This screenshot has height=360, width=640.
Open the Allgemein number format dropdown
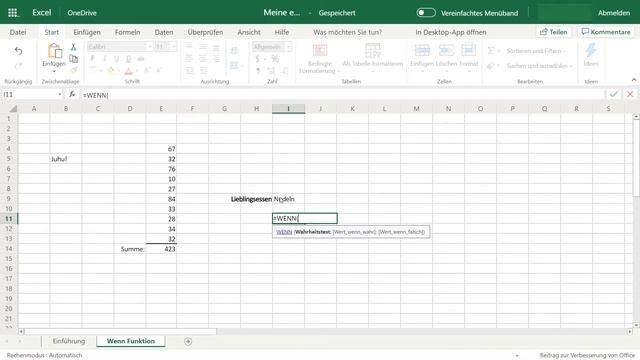pos(288,47)
